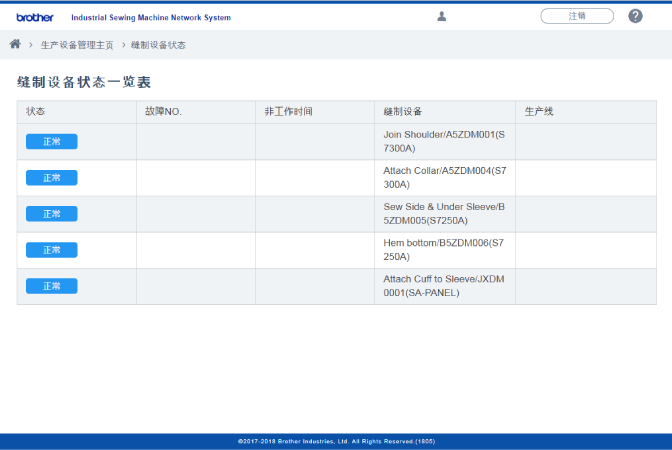Open 生产设备管理主页 breadcrumb link
The height and width of the screenshot is (450, 672).
[77, 45]
